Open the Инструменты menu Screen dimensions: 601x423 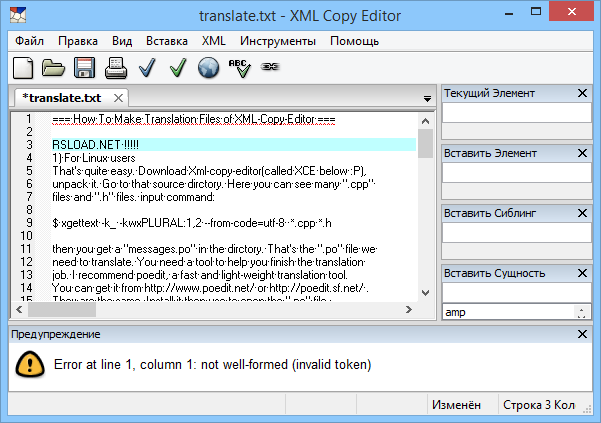tap(278, 41)
